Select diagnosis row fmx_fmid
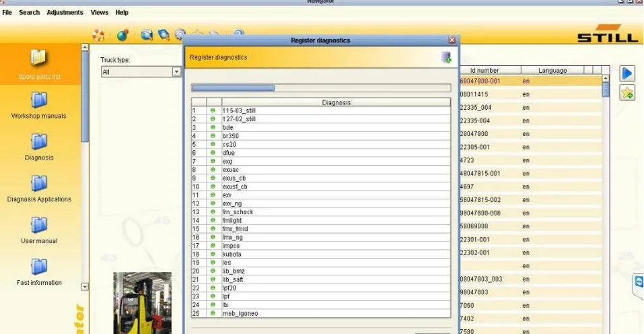 pos(321,229)
